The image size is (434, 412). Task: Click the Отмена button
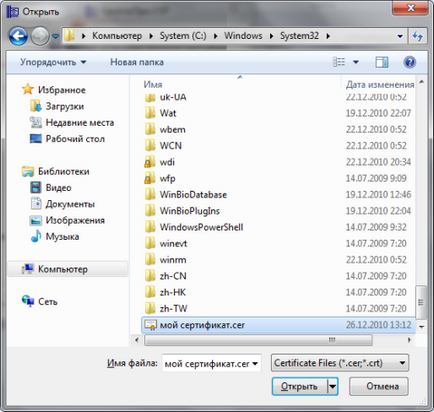(x=379, y=386)
